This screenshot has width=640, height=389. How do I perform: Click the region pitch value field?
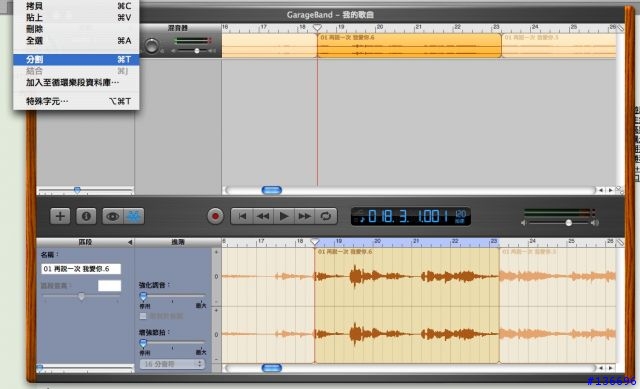(109, 286)
